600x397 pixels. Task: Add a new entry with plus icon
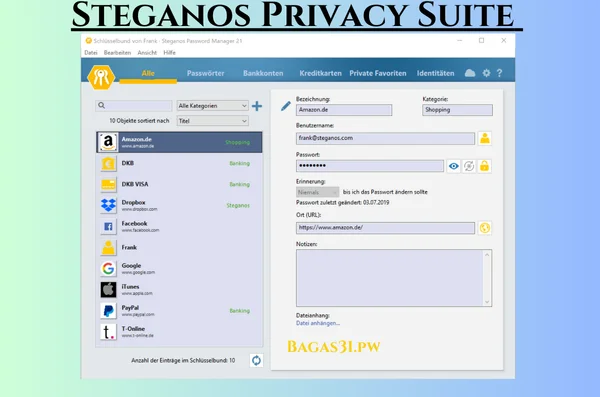tap(257, 106)
